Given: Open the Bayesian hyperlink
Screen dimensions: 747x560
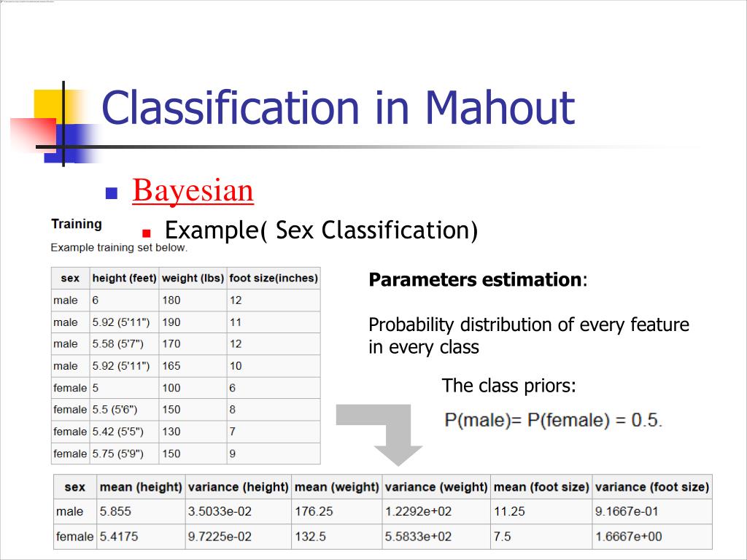Looking at the screenshot, I should click(193, 191).
